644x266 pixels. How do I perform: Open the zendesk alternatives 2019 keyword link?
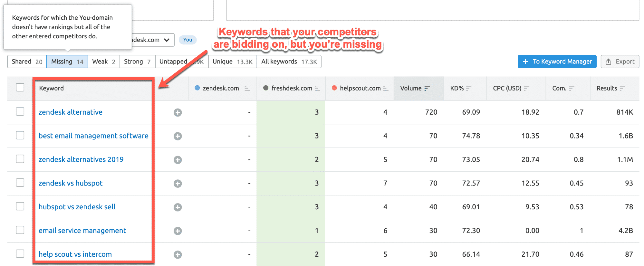pyautogui.click(x=81, y=159)
